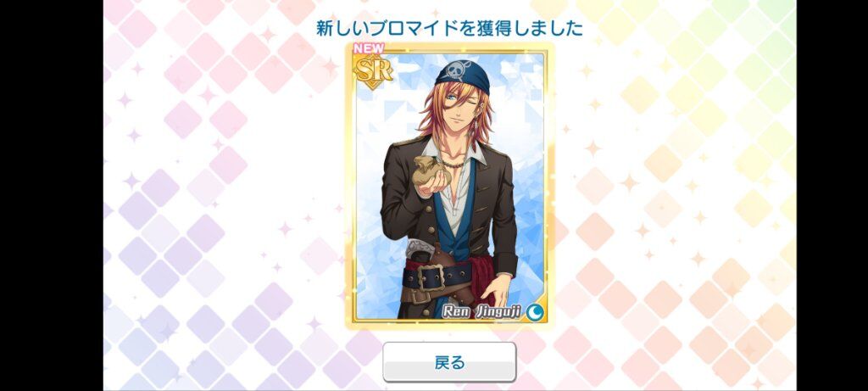868x391 pixels.
Task: Click the pink NEW label on card
Action: pyautogui.click(x=370, y=48)
